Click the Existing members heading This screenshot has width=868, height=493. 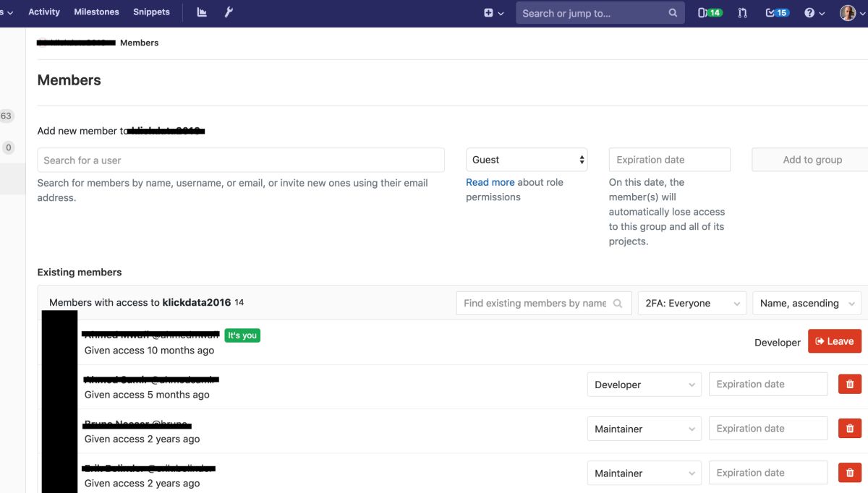[x=80, y=273]
